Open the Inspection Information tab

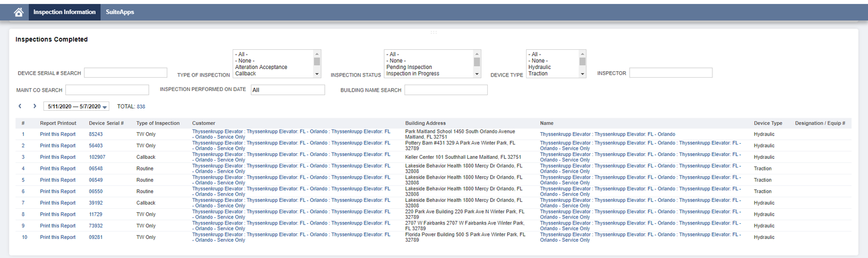click(65, 12)
